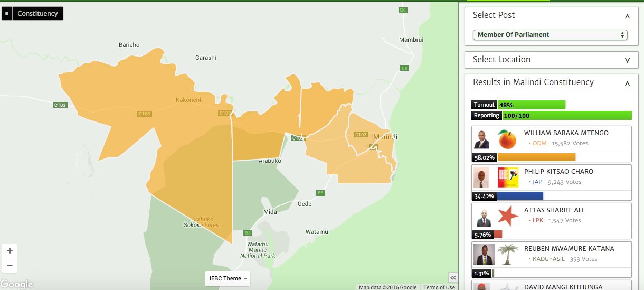Open the Member Of Parliament post dropdown
Image resolution: width=644 pixels, height=290 pixels.
click(x=550, y=35)
